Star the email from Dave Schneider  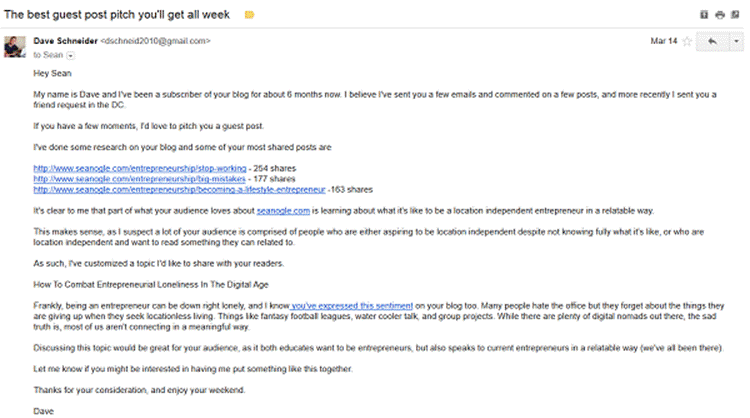(x=687, y=41)
